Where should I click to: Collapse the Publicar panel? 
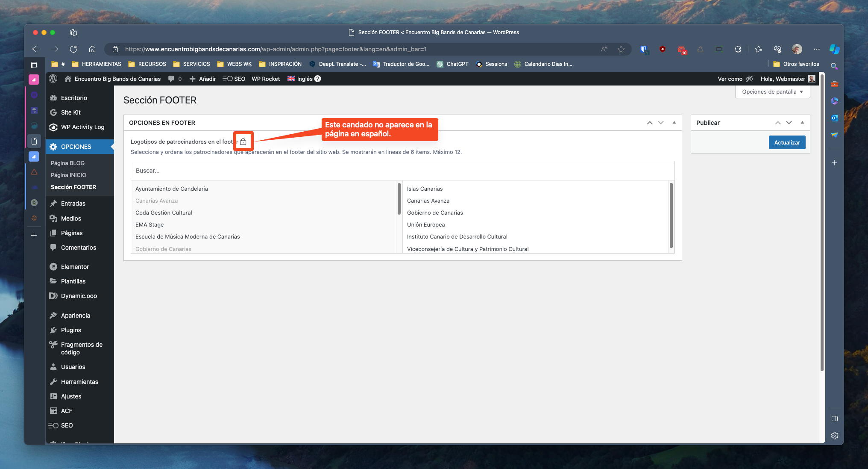(802, 123)
